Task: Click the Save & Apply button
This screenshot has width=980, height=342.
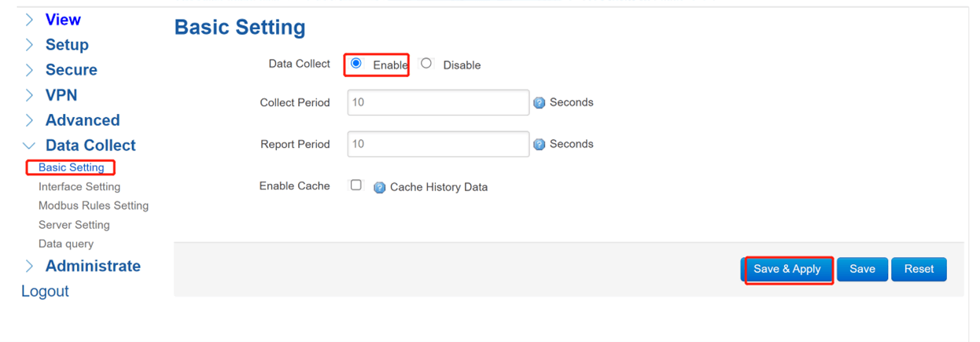Action: point(787,269)
